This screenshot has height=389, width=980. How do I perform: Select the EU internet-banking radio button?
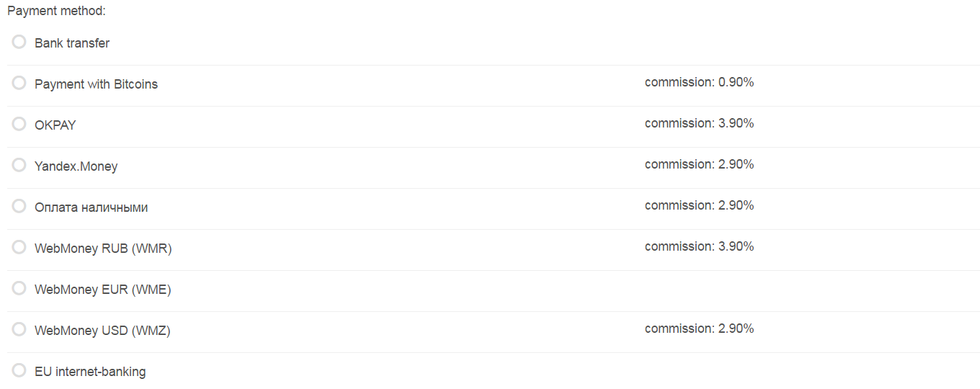coord(19,370)
